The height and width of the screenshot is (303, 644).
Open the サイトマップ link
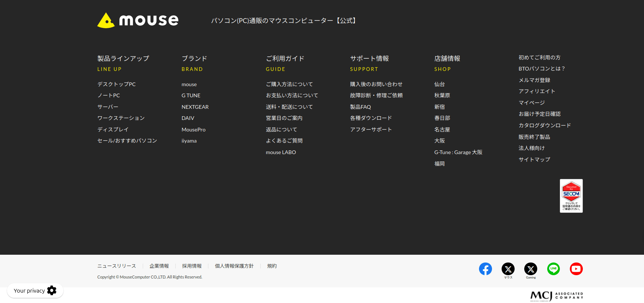(534, 160)
